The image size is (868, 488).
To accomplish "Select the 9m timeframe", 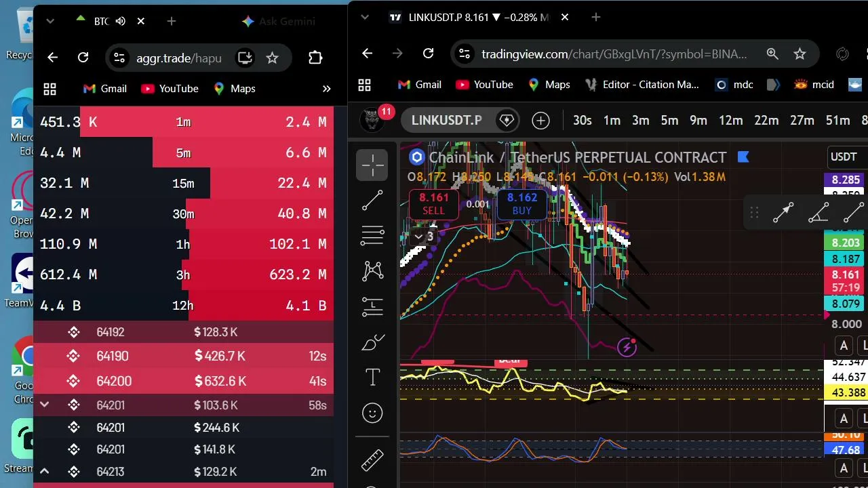I will (x=698, y=121).
